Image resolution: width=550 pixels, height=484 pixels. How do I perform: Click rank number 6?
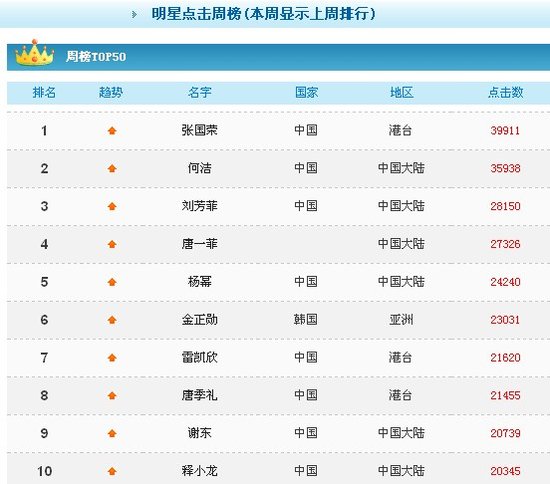tap(44, 320)
